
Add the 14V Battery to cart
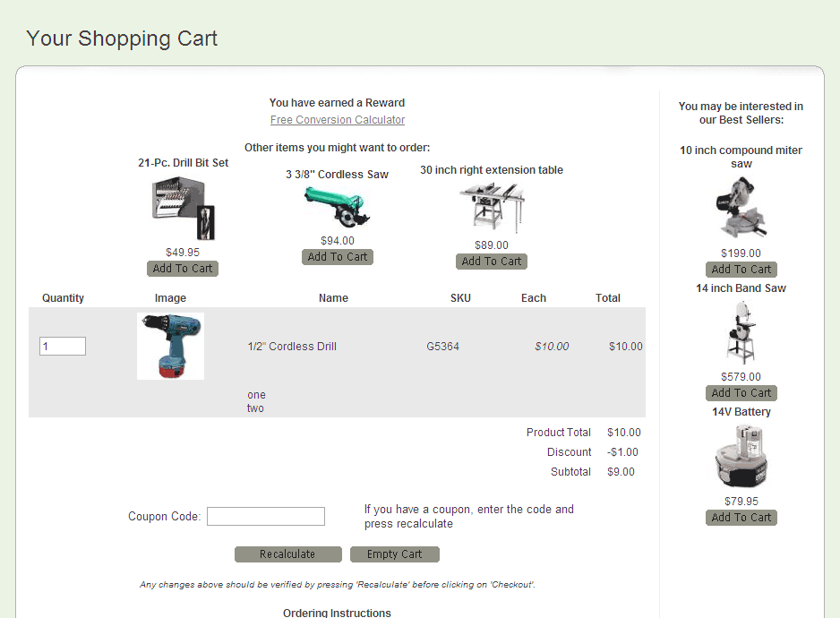(741, 518)
